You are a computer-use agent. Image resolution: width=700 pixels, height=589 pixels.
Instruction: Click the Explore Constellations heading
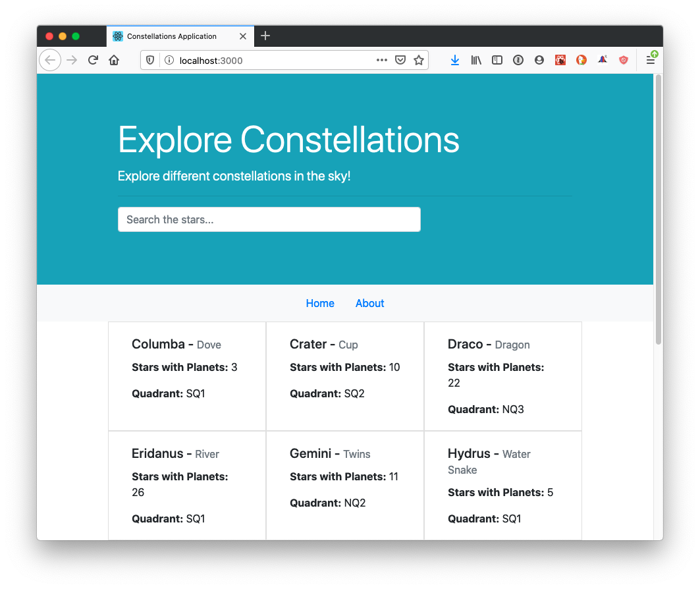288,140
